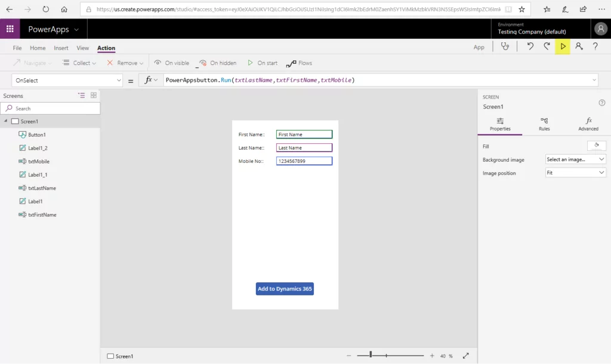Viewport: 611px width, 364px height.
Task: Open the help question mark
Action: [595, 47]
